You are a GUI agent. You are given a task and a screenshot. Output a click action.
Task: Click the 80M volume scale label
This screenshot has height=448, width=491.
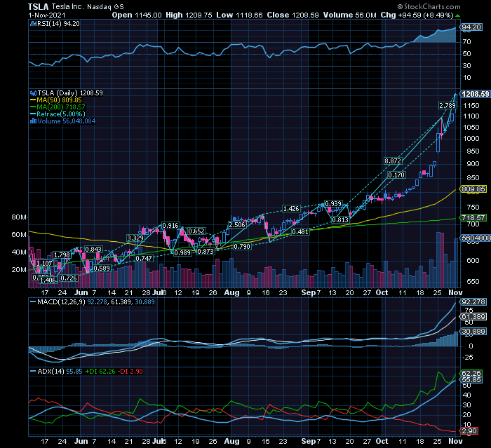[19, 217]
